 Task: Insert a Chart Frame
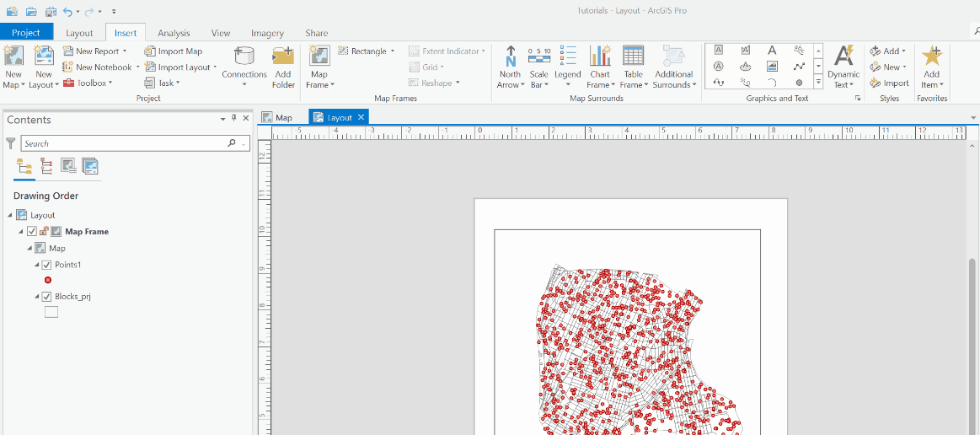point(600,67)
